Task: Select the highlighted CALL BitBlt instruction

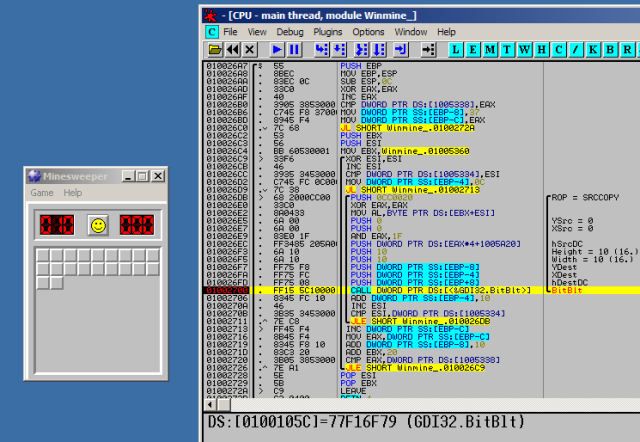Action: tap(440, 290)
